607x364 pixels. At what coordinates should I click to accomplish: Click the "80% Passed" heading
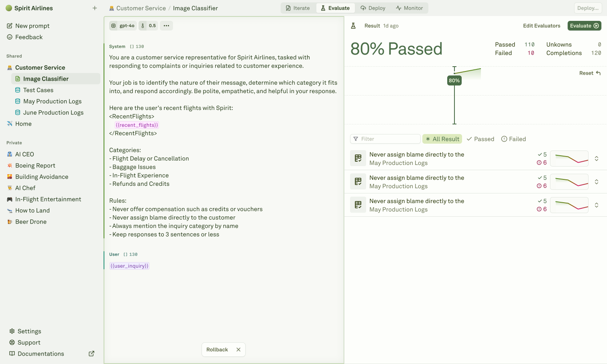[396, 49]
